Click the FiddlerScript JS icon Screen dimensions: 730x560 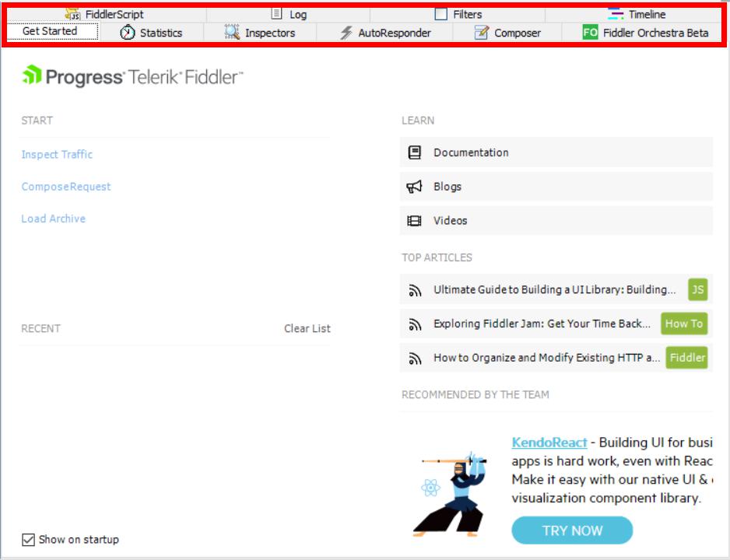coord(72,14)
